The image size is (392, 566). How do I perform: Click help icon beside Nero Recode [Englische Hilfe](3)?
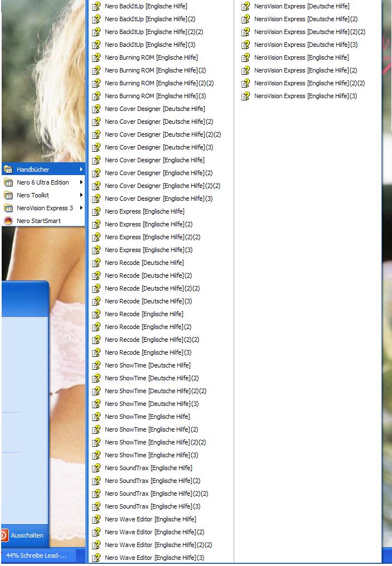pyautogui.click(x=96, y=352)
